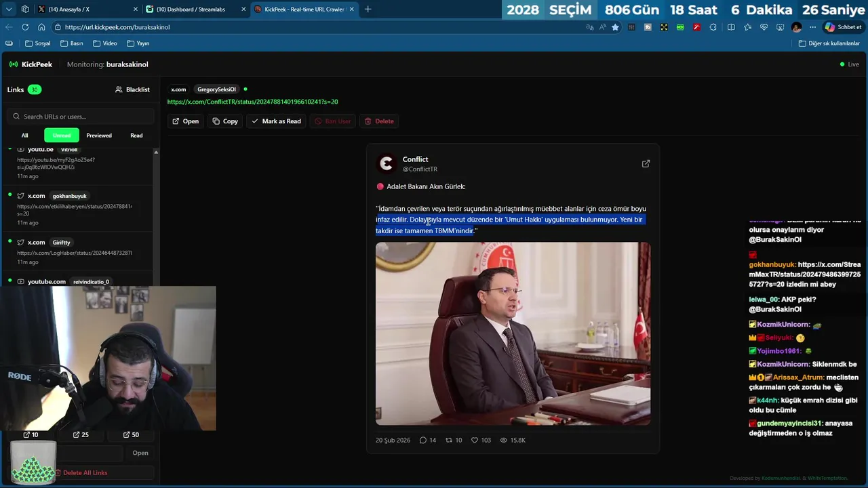868x488 pixels.
Task: Close the Streamlabs dashboard tab
Action: pyautogui.click(x=243, y=9)
